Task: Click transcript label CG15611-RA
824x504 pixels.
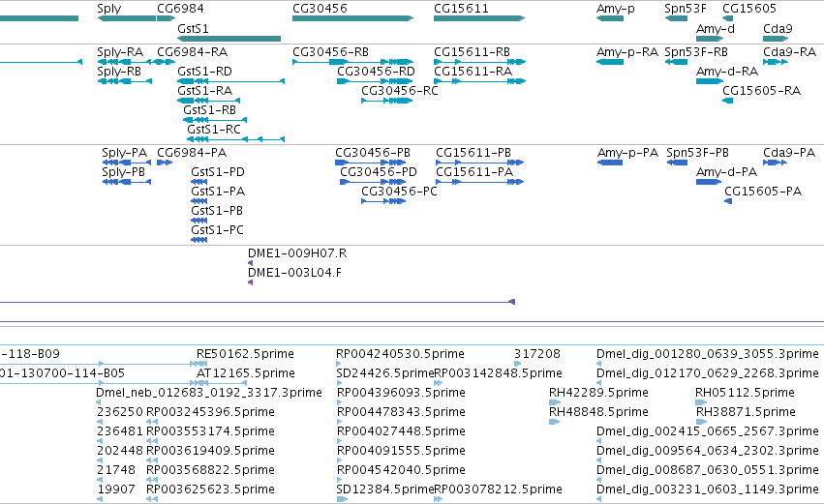Action: 473,72
